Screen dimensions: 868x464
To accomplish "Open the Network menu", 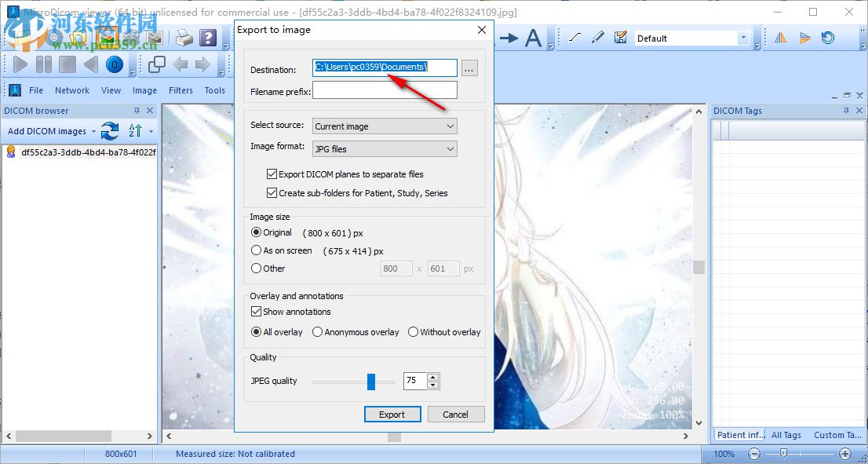I will tap(72, 90).
